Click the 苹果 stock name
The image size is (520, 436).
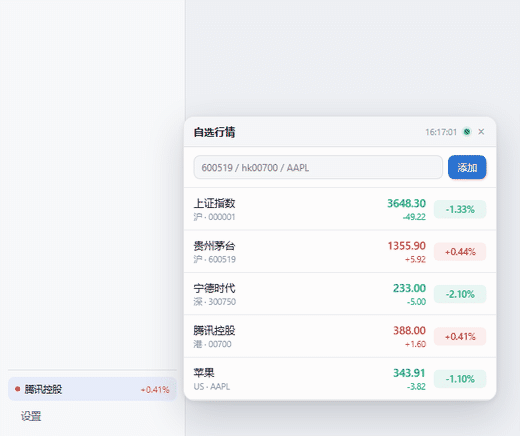click(x=204, y=373)
